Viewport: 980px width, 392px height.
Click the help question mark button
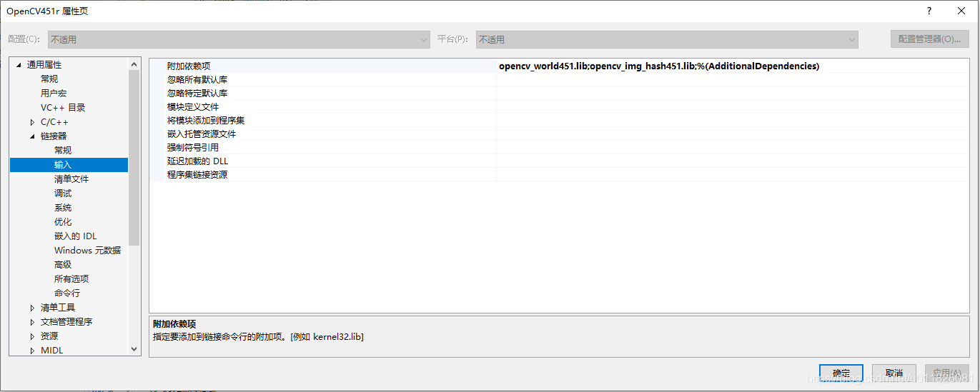pos(929,11)
